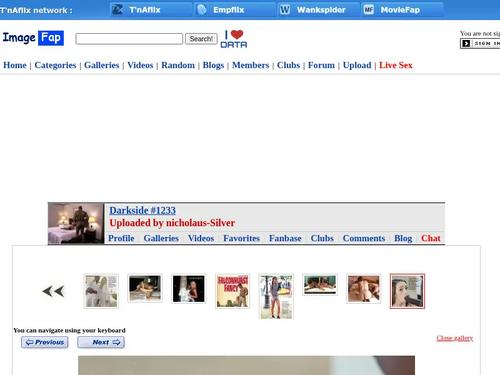Open the Darkside #1233 gallery title link
This screenshot has width=500, height=375.
tap(142, 210)
